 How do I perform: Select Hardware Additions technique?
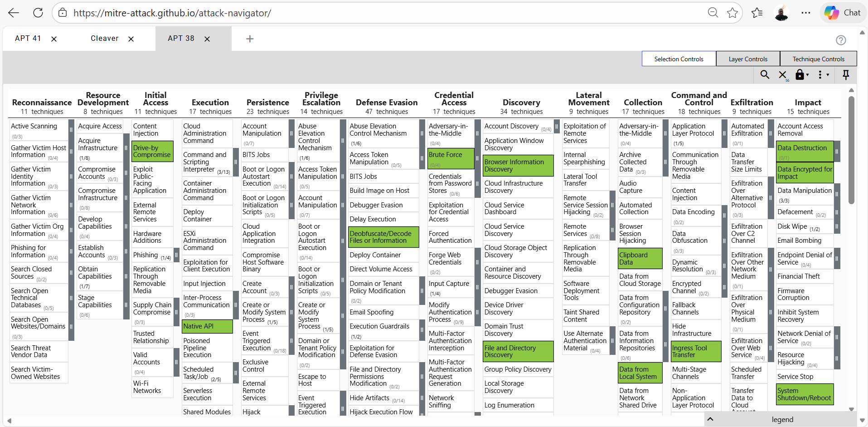(152, 237)
